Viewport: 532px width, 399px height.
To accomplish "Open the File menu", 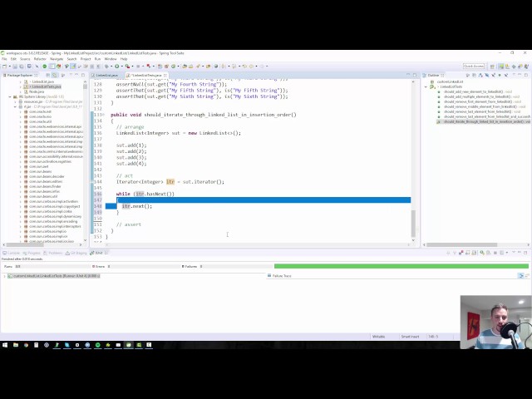I will [x=4, y=59].
